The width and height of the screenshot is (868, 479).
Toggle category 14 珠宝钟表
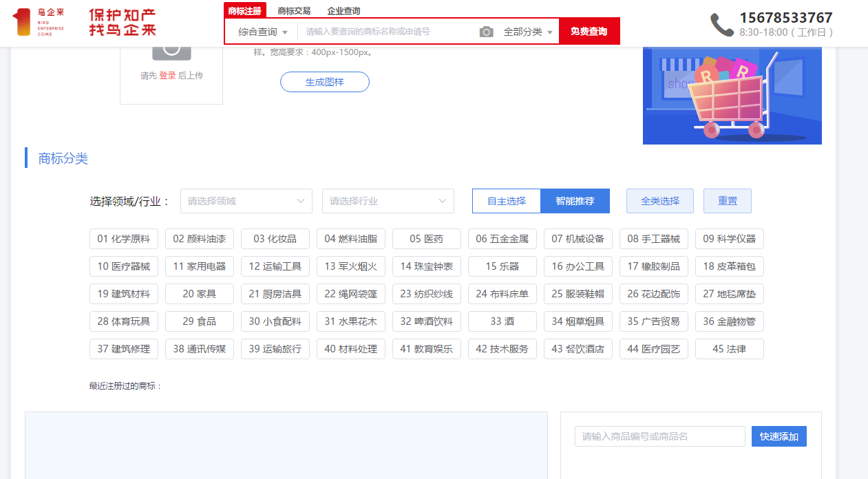point(427,266)
